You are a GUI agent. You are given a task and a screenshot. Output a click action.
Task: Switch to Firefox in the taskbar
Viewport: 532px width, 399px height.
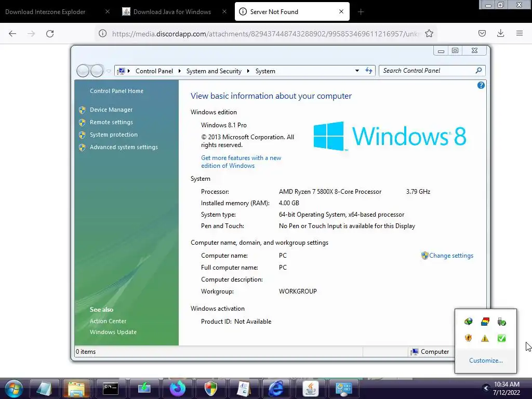tap(178, 389)
